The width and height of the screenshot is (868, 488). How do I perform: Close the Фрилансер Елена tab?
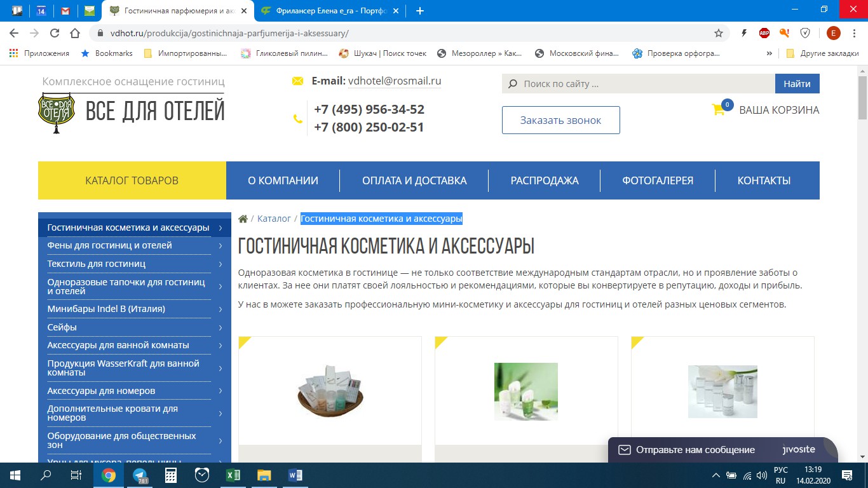pos(397,11)
